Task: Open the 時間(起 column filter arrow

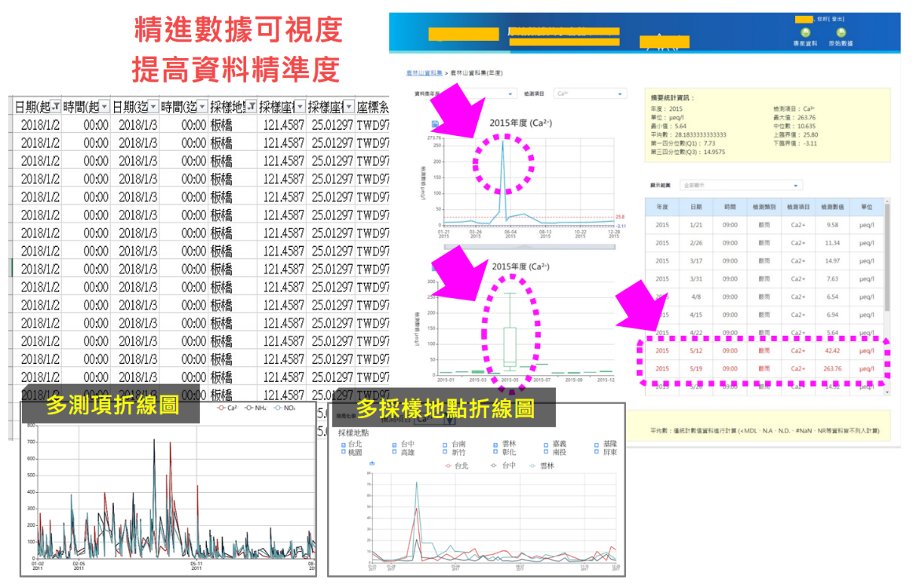Action: (105, 107)
